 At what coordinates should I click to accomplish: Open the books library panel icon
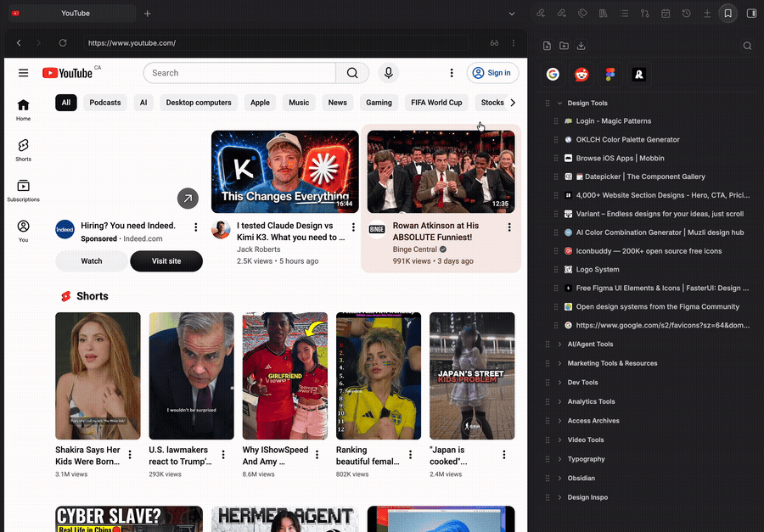pyautogui.click(x=604, y=14)
